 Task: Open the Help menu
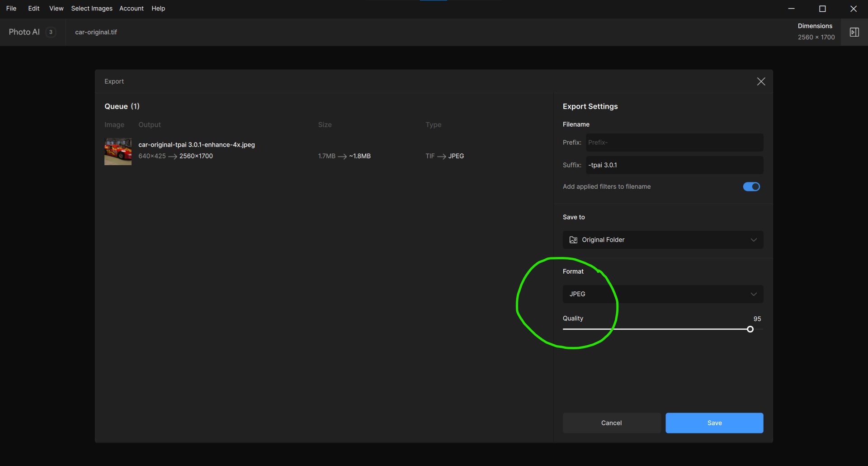point(158,8)
